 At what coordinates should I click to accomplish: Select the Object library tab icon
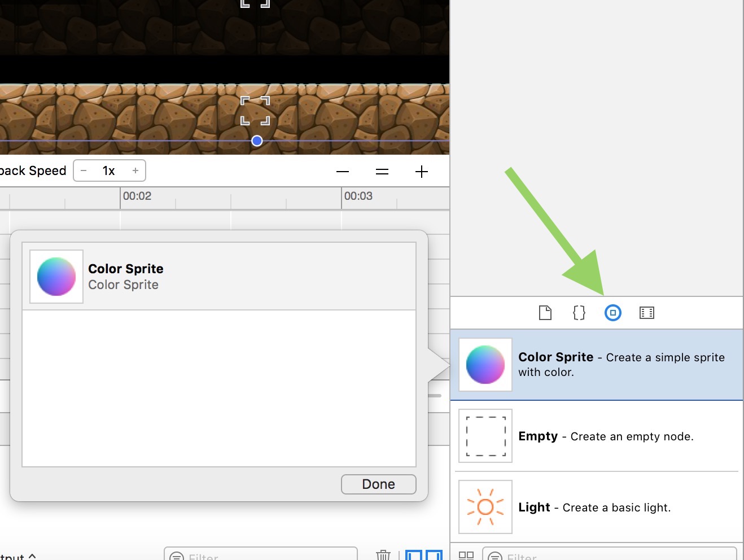612,313
